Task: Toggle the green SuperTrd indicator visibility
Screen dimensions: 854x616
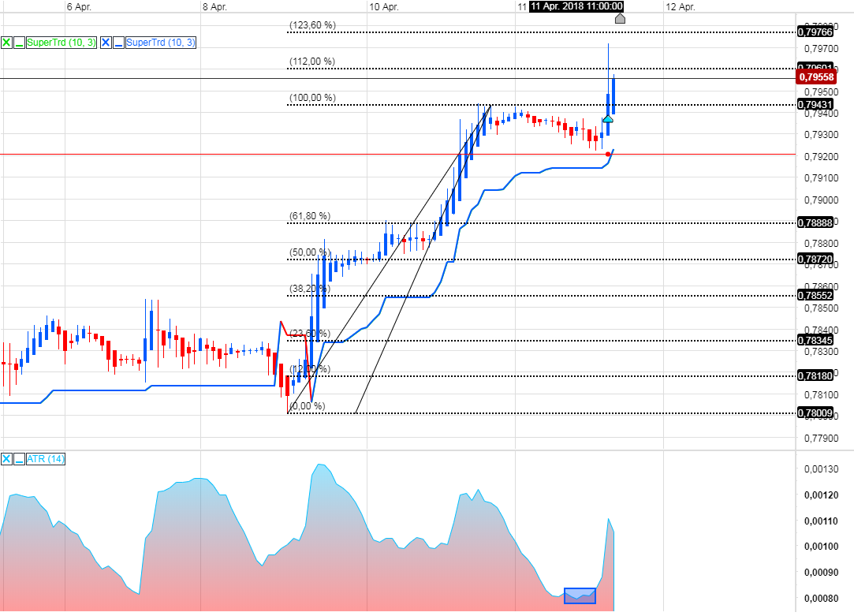Action: 6,43
